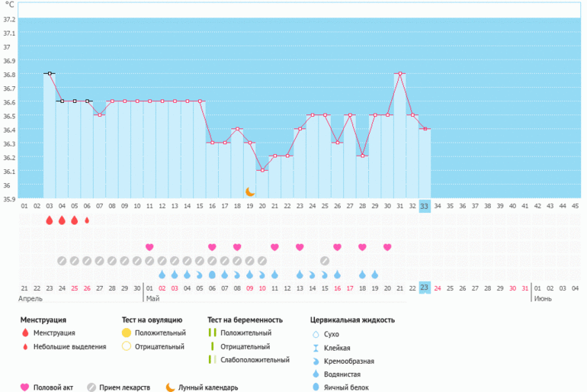Select the lowest temperature point on day 20
The width and height of the screenshot is (587, 392).
coord(262,170)
